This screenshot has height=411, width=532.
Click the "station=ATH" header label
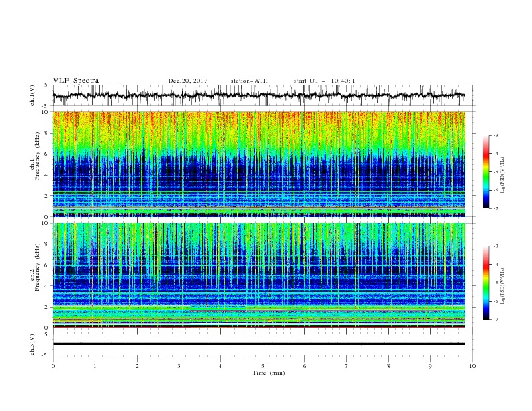(249, 81)
